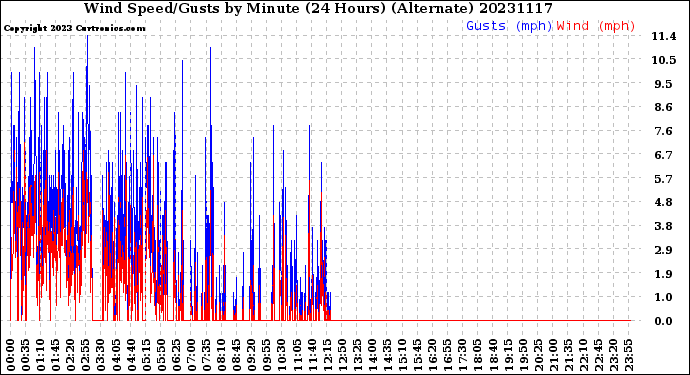690x375 pixels.
Task: Click the copyright 2023 Cartronics.com text
Action: [x=74, y=28]
